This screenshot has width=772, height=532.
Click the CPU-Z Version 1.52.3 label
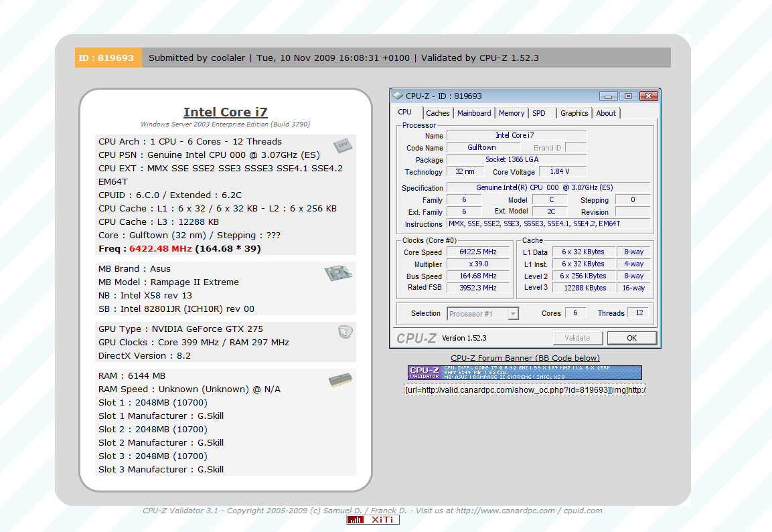coord(464,338)
